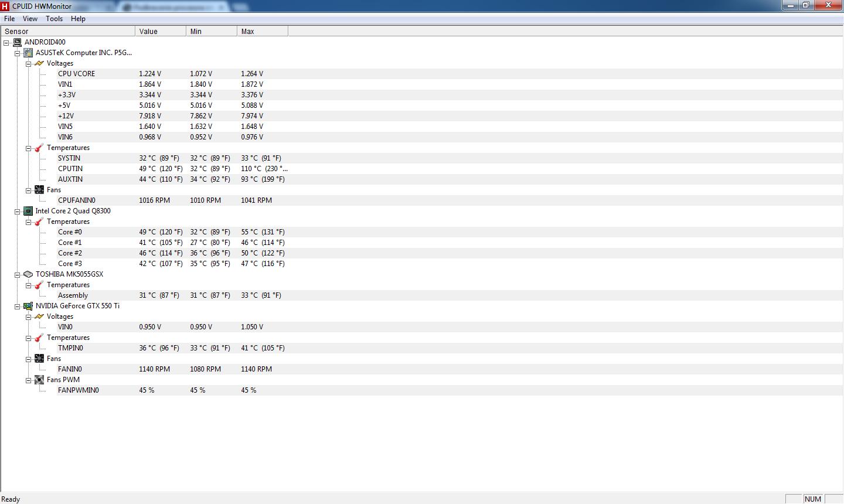This screenshot has height=504, width=844.
Task: Select the AUXTIN temperature row
Action: pos(450,179)
